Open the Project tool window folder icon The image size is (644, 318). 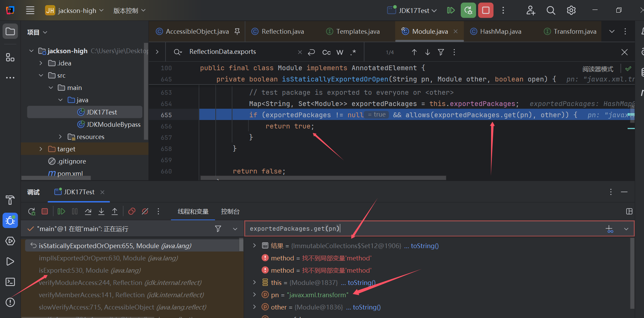pos(10,32)
